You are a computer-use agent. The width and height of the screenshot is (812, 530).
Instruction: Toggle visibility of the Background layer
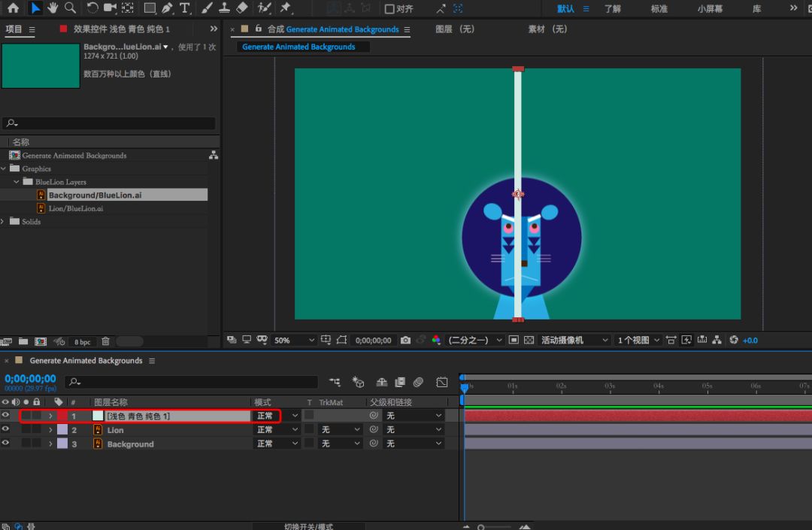[x=6, y=444]
